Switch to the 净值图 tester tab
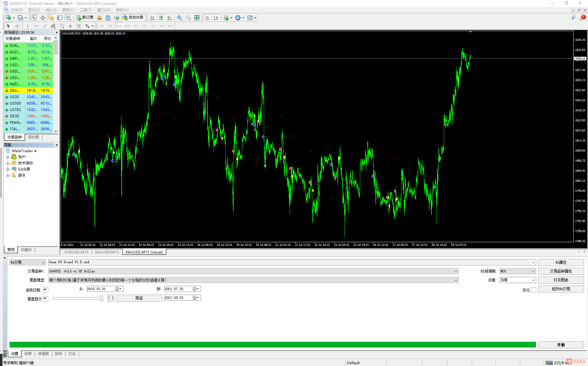 (43, 354)
